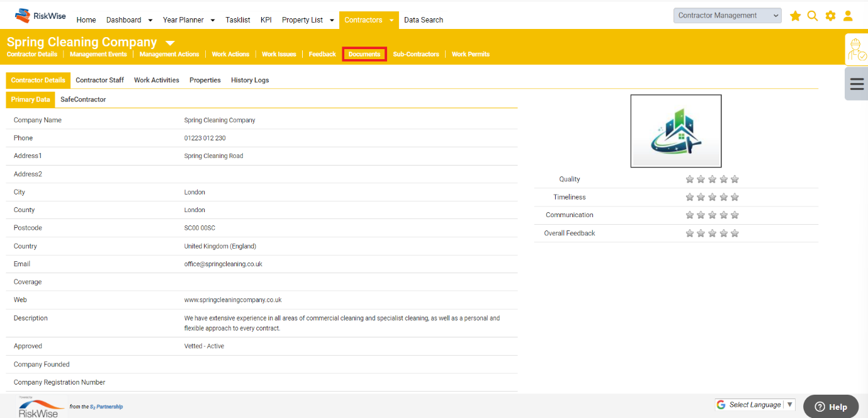Switch to the Work Activities tab
This screenshot has width=868, height=418.
pyautogui.click(x=157, y=81)
